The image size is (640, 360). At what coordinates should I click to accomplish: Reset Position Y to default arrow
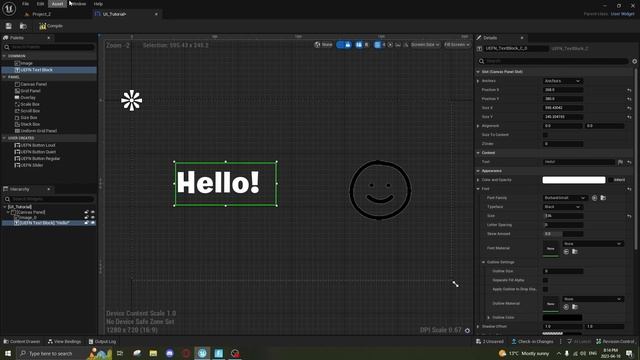coord(629,99)
